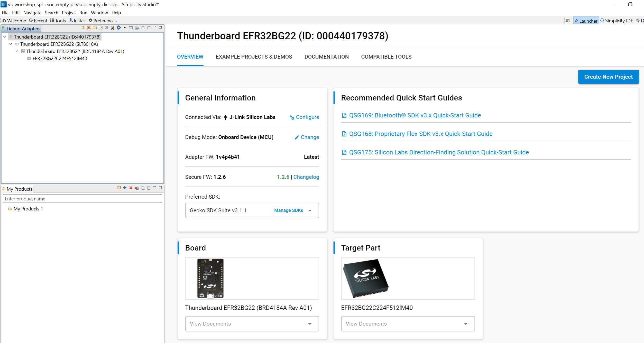Open the File menu

[x=5, y=13]
